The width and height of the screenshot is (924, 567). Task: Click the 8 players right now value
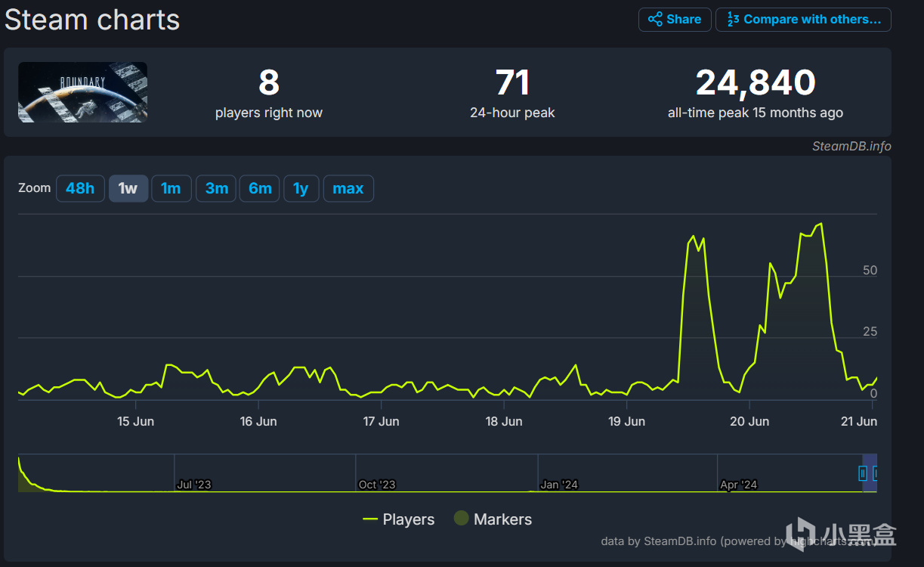tap(269, 82)
